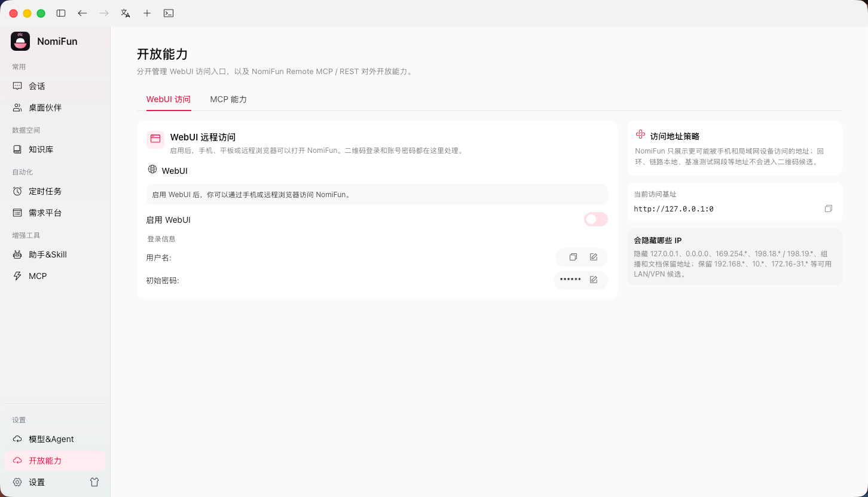This screenshot has width=868, height=497.
Task: Go back with the left arrow
Action: 82,13
